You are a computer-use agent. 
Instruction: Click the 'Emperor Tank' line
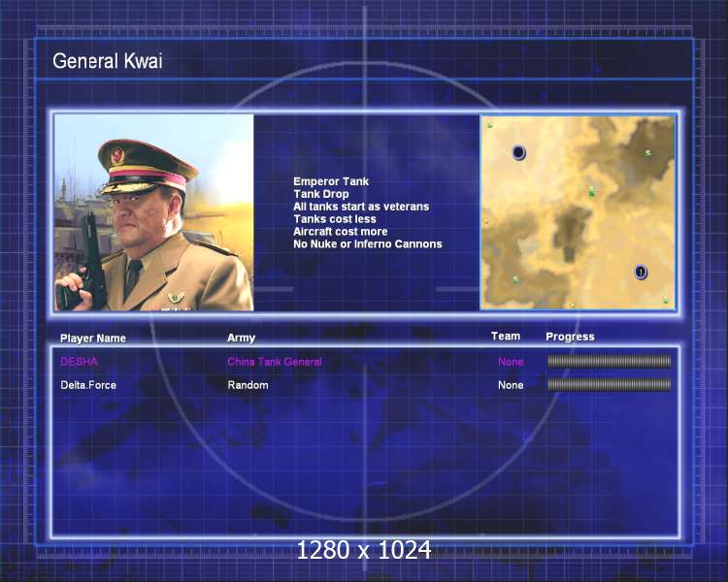pyautogui.click(x=331, y=181)
